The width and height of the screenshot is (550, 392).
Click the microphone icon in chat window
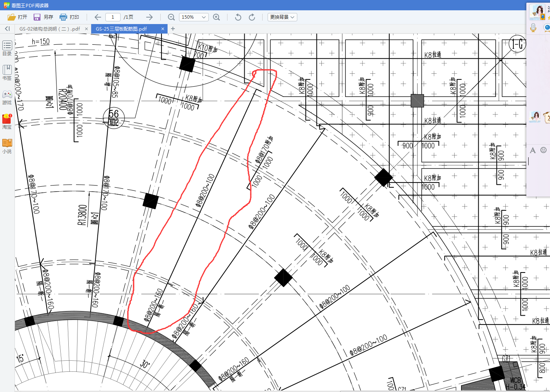[533, 27]
